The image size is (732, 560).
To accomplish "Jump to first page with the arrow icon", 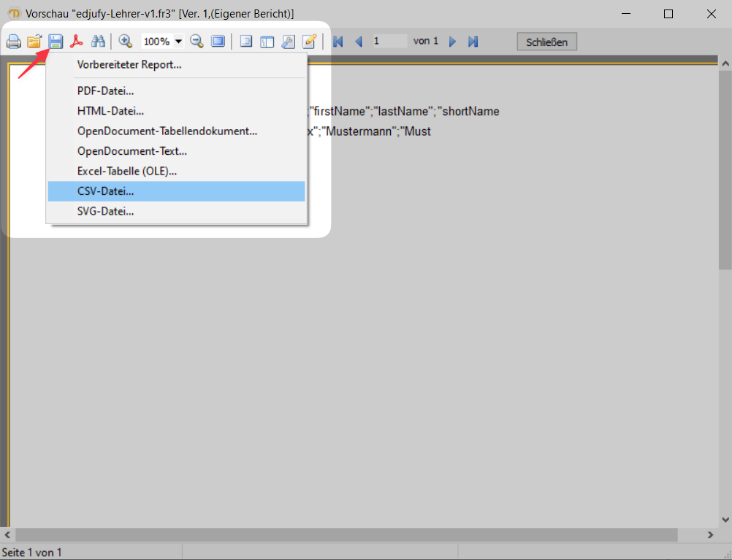I will 337,41.
